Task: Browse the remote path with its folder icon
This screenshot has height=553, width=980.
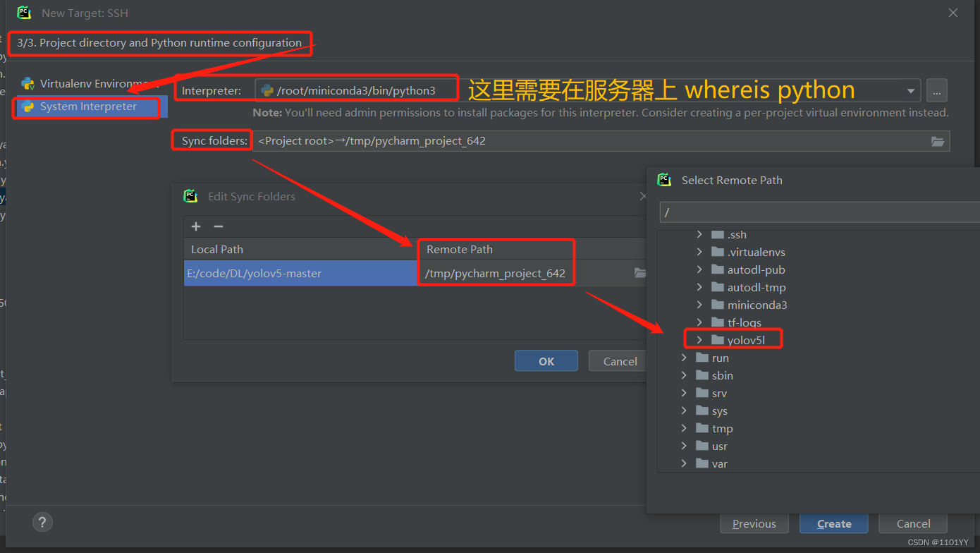Action: (x=639, y=273)
